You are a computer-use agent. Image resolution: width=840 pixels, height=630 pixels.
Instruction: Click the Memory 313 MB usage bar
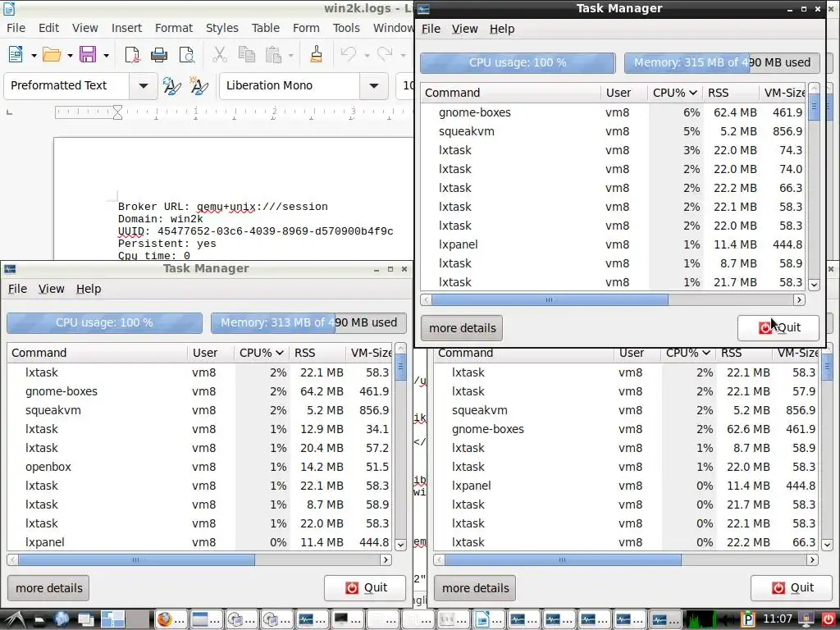308,322
